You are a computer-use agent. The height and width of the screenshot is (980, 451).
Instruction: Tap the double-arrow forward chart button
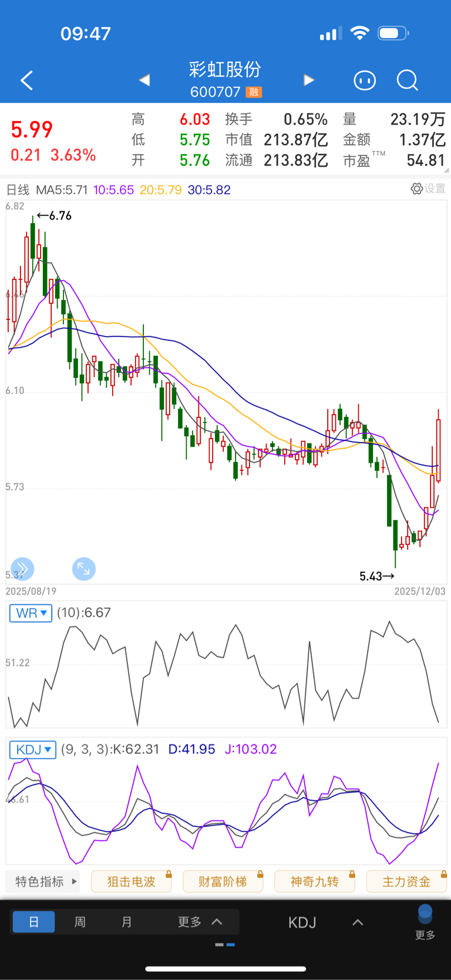pyautogui.click(x=22, y=568)
